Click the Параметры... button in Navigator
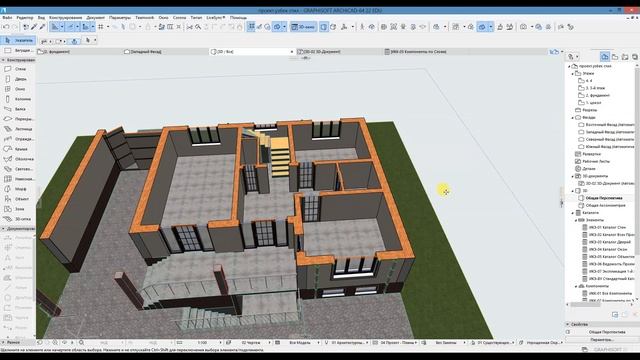Screen dimensions: 640x360 tap(601, 340)
